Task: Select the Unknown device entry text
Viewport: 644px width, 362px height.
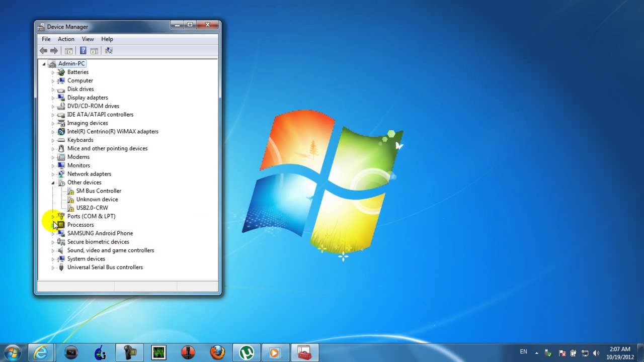Action: (97, 200)
